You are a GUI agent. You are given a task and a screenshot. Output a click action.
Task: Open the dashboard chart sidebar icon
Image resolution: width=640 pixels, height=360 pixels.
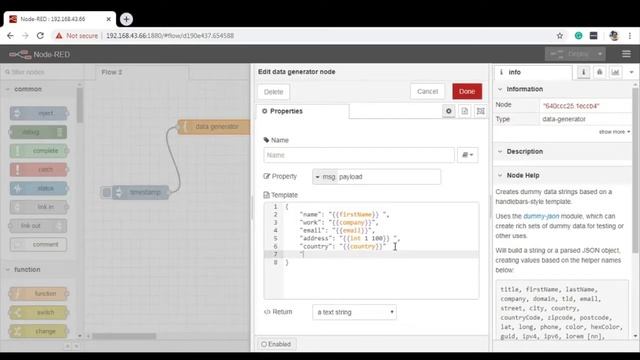[615, 72]
